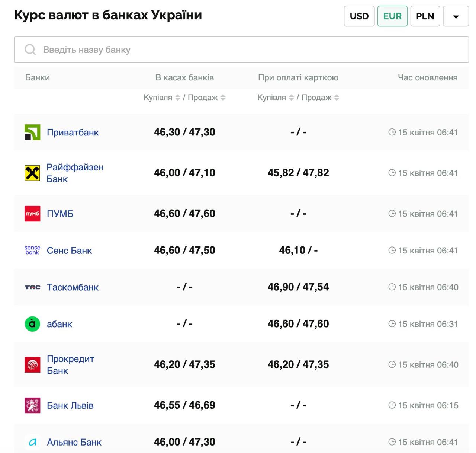Open the Приватбанк bank link
This screenshot has width=476, height=453.
tap(73, 133)
